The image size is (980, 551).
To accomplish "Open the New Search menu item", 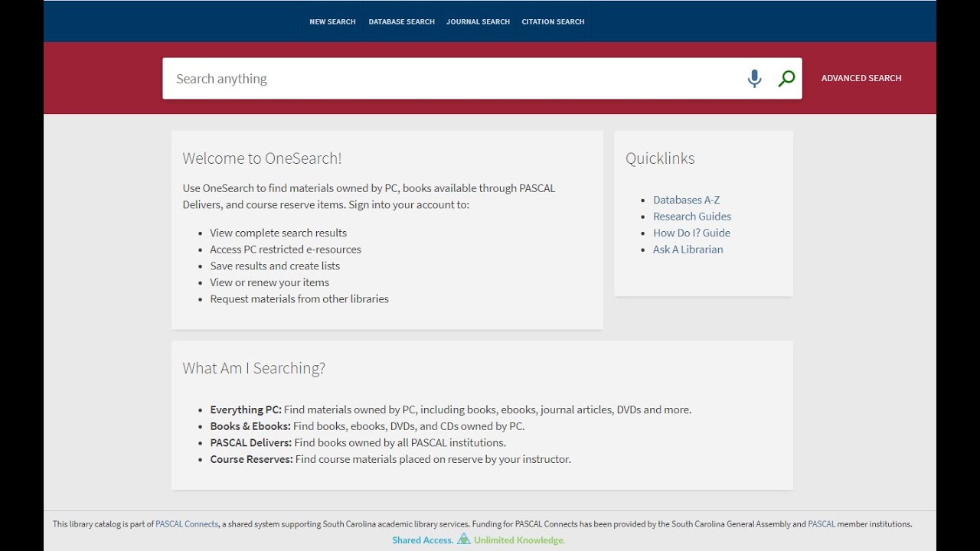I will point(332,21).
